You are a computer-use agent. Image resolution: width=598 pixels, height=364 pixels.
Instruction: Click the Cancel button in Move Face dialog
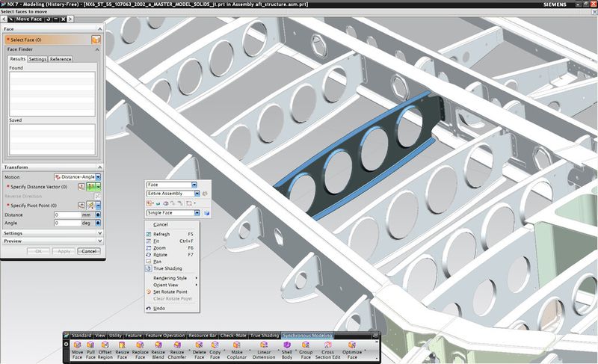tap(89, 251)
